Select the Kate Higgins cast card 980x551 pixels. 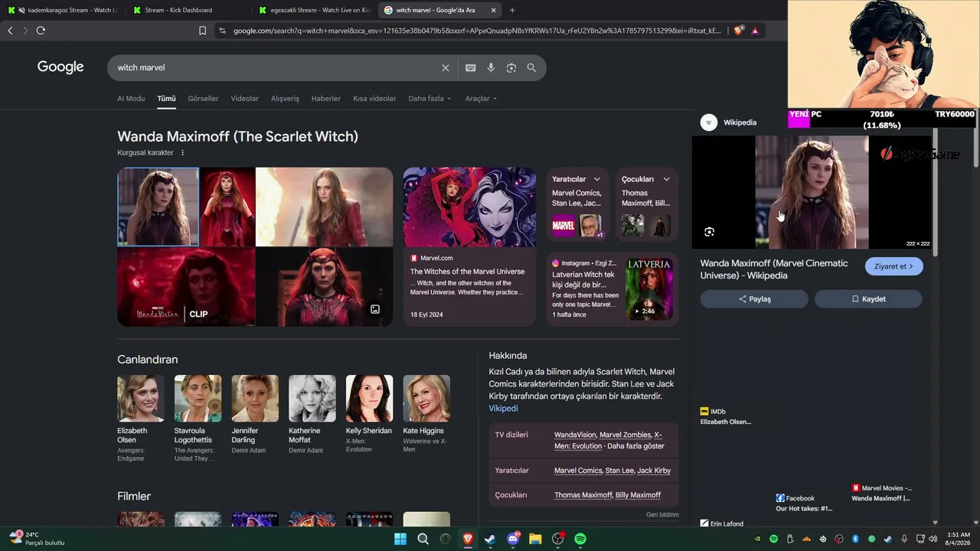point(426,414)
